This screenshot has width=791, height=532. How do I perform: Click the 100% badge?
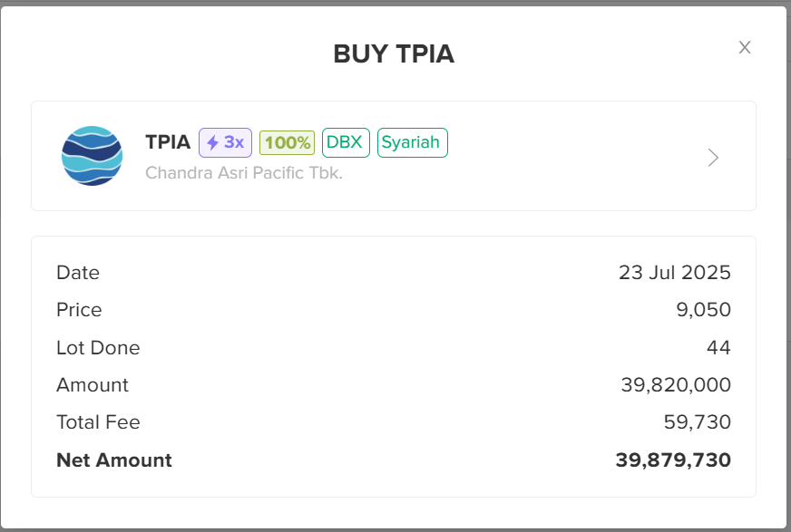pyautogui.click(x=287, y=142)
